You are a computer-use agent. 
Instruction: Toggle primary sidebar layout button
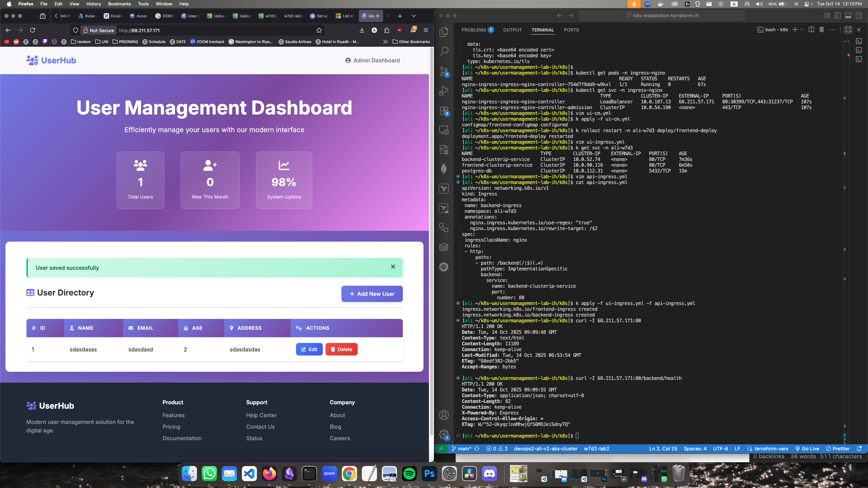(838, 16)
